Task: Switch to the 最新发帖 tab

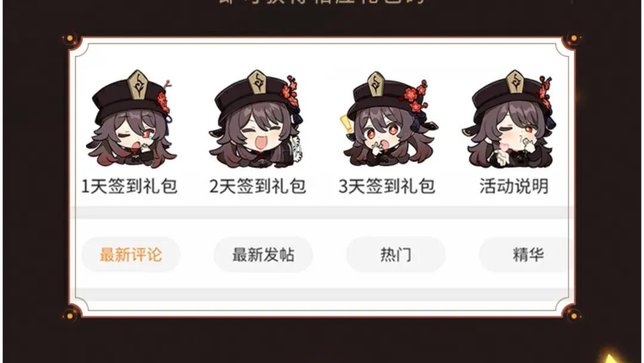Action: pos(264,254)
